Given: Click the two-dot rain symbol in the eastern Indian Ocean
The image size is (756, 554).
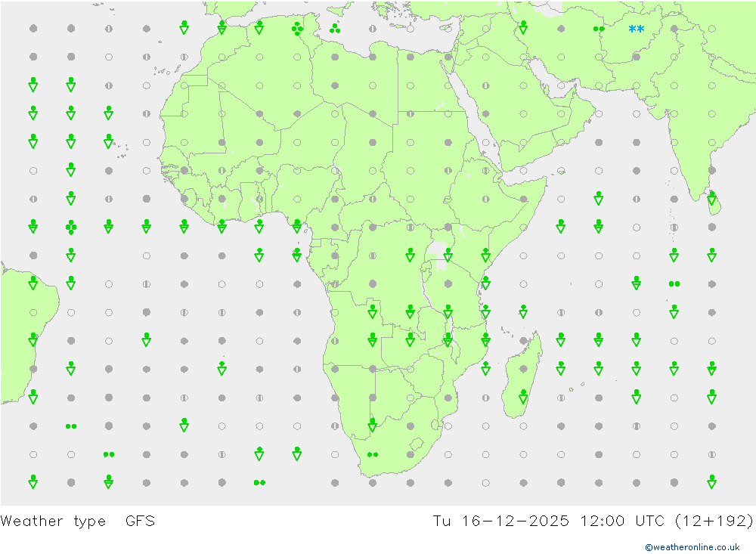Looking at the screenshot, I should click(674, 284).
